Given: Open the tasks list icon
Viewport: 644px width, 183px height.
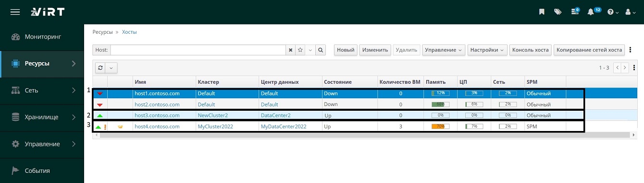Looking at the screenshot, I should (x=575, y=12).
